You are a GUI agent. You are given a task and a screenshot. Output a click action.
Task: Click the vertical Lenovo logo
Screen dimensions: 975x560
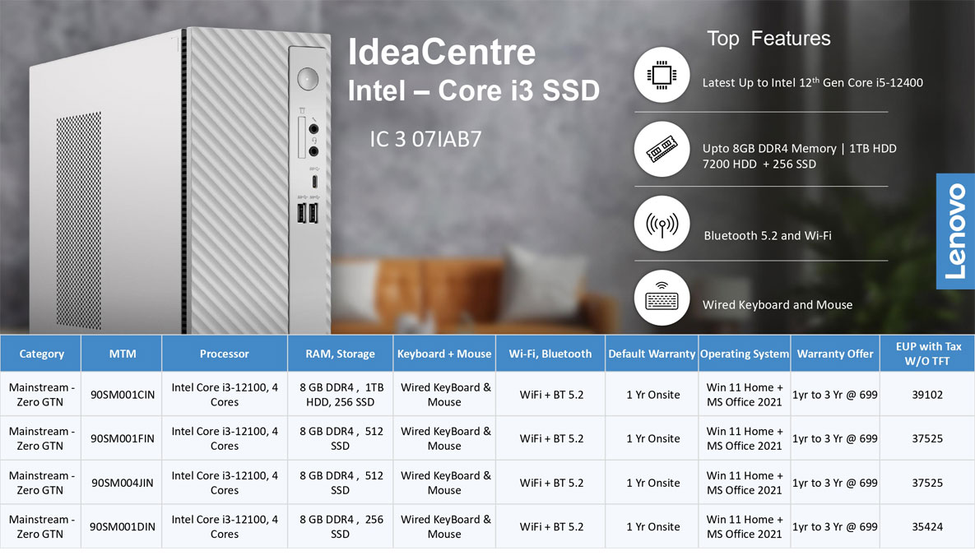[955, 231]
